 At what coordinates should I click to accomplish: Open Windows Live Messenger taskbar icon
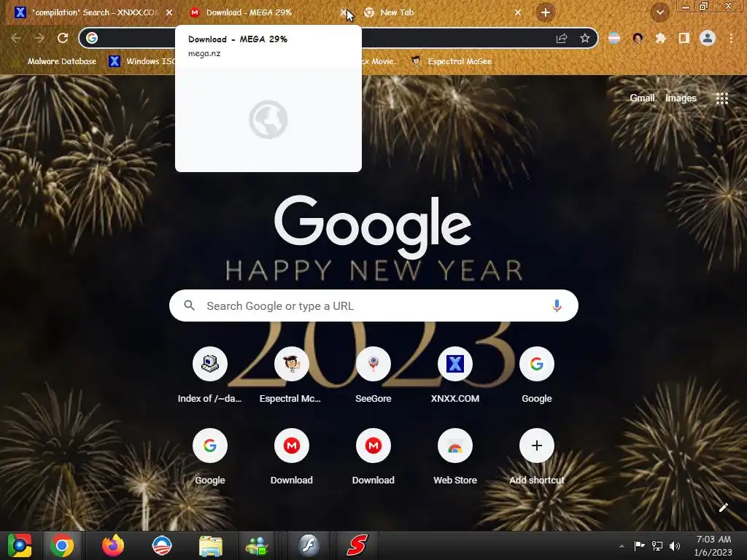[257, 545]
